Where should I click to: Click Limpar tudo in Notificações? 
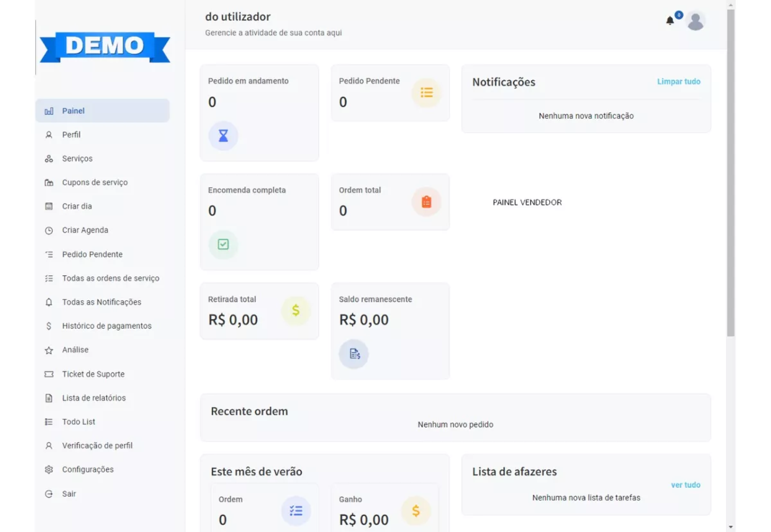tap(678, 81)
